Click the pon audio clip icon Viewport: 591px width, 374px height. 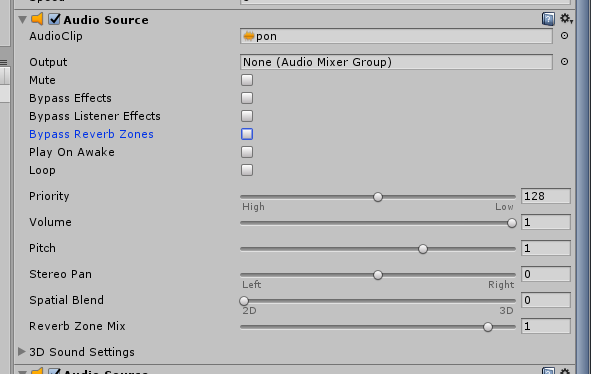coord(249,36)
